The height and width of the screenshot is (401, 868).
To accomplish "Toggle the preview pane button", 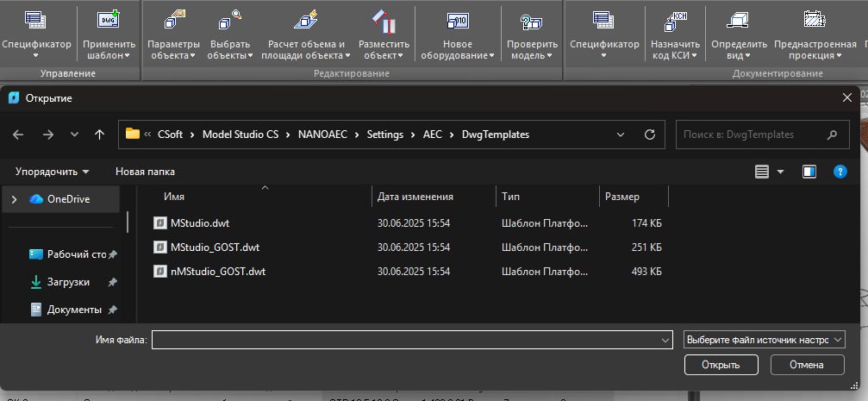I will click(x=809, y=172).
